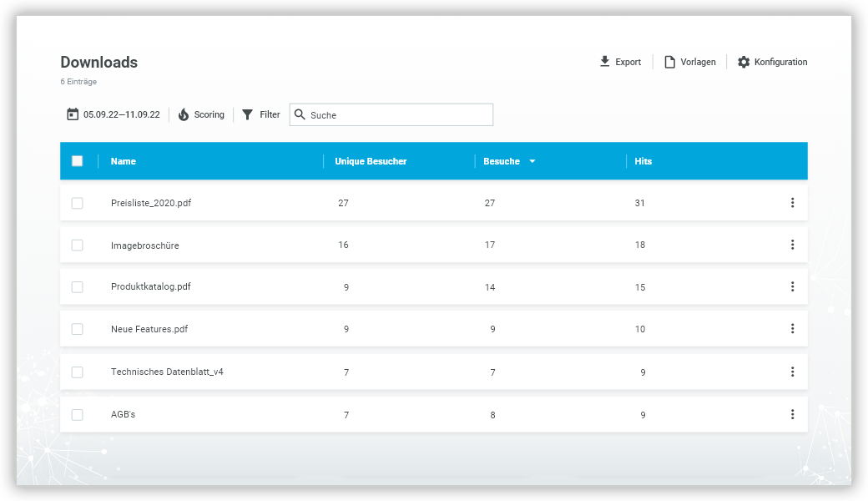Open three-dot menu for Preisliste_2020.pdf
The width and height of the screenshot is (868, 501).
792,203
